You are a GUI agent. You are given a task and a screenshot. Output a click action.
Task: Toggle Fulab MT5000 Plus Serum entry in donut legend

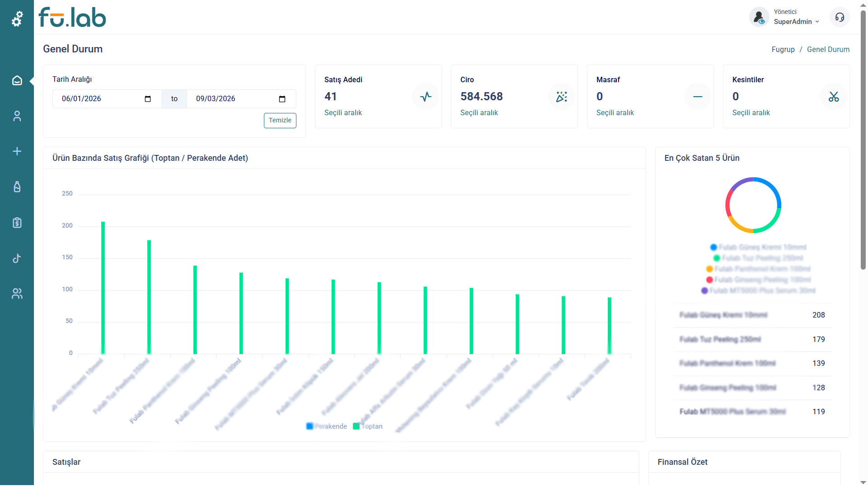758,290
